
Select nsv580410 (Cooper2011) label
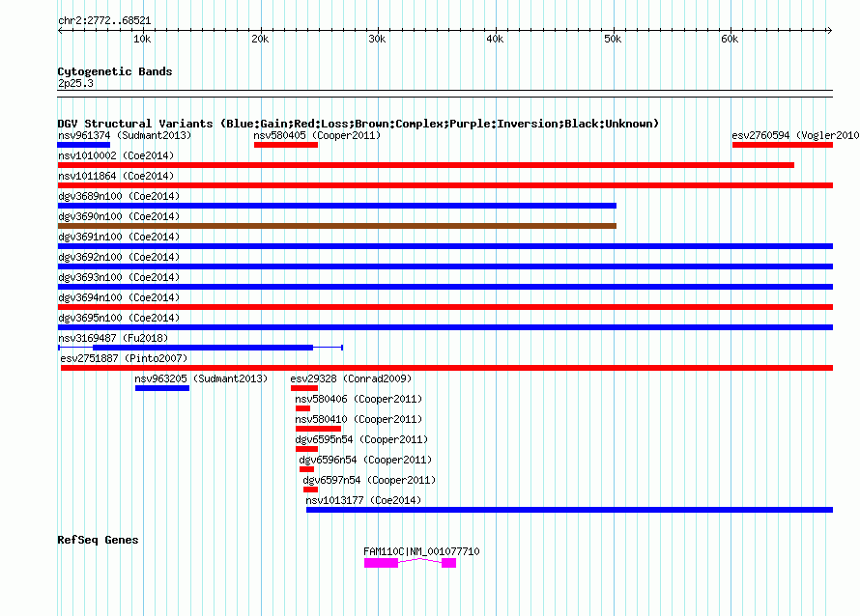point(358,419)
